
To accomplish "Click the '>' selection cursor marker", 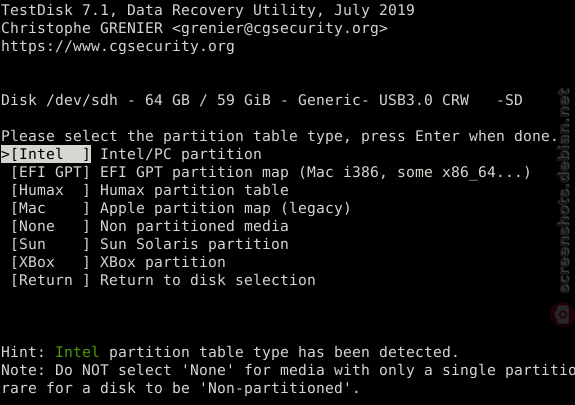I will [6, 154].
